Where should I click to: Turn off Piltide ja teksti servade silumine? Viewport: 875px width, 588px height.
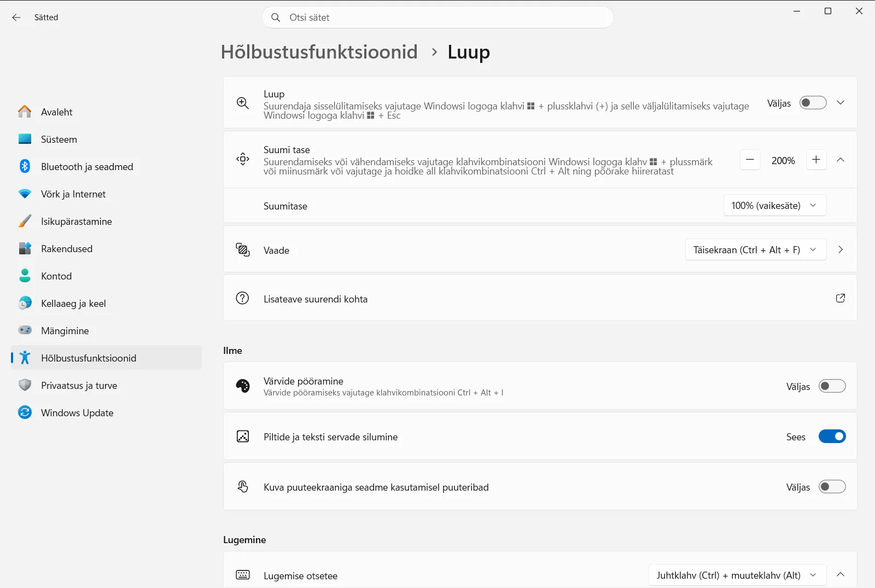click(x=832, y=436)
